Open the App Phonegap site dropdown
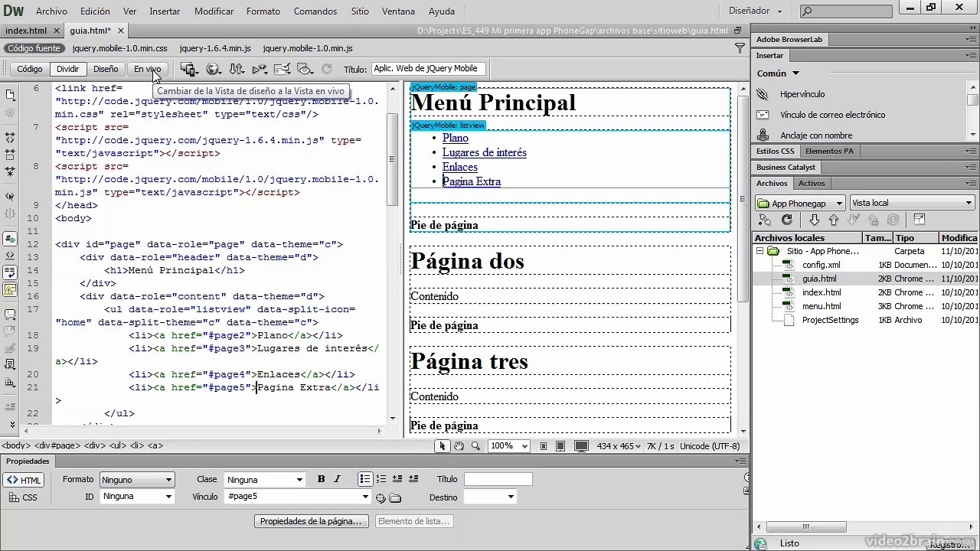Image resolution: width=980 pixels, height=551 pixels. pos(800,203)
